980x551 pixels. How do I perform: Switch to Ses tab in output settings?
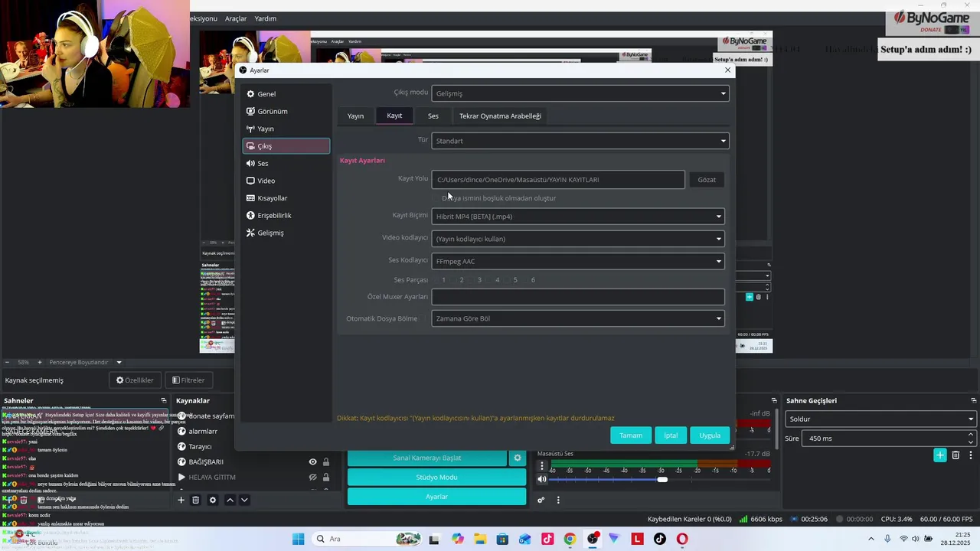point(433,116)
